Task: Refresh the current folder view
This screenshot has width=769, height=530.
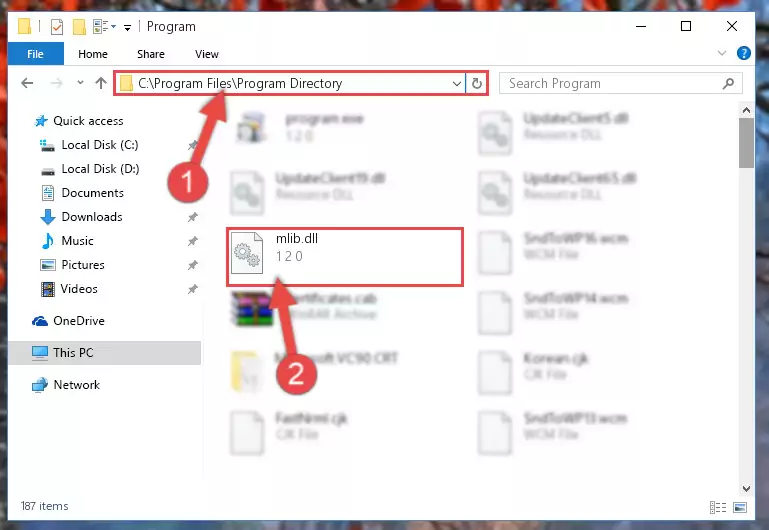Action: 476,83
